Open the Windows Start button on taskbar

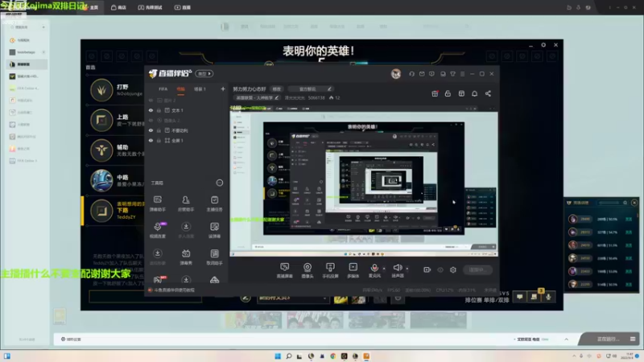pos(278,356)
